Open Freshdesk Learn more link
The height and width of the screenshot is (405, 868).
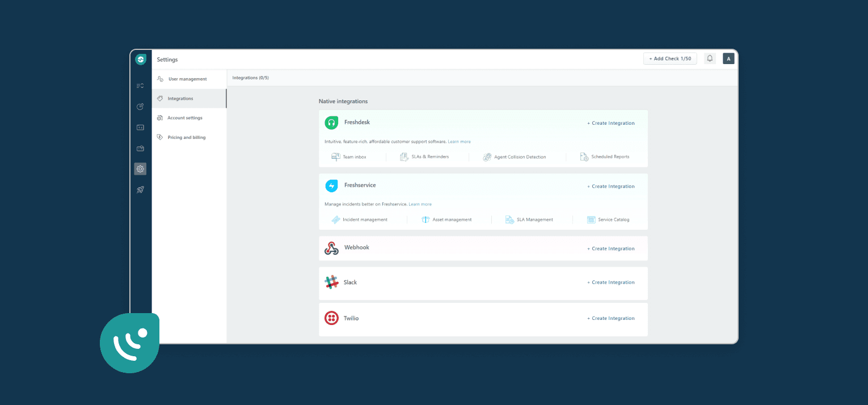pos(459,141)
